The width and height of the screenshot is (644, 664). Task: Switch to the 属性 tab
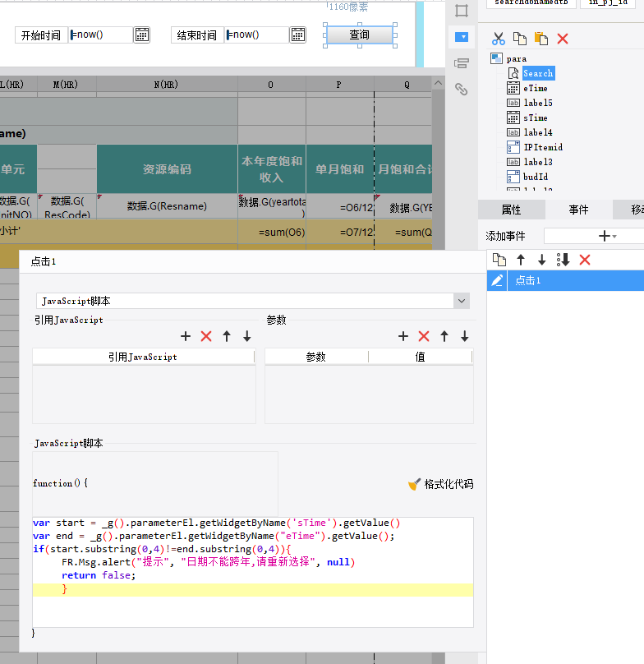pyautogui.click(x=511, y=210)
